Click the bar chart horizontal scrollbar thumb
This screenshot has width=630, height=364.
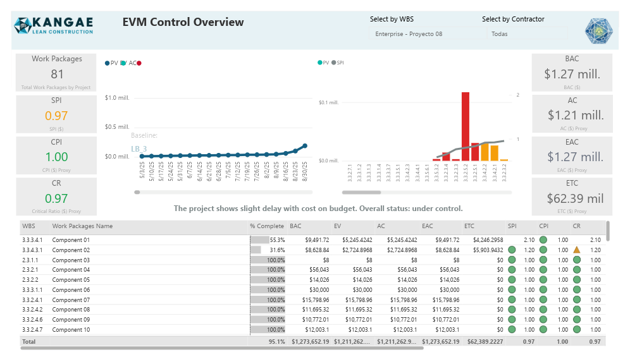pos(361,192)
